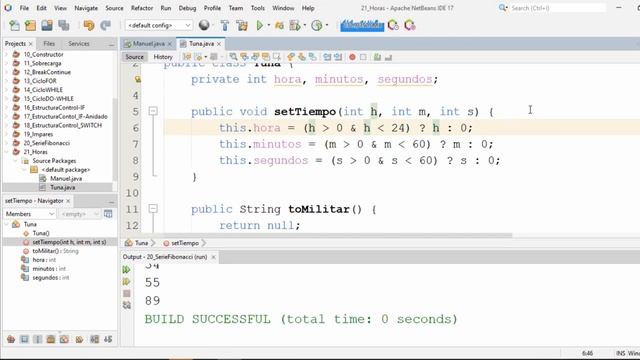Toggle Sort by Name in Navigator footer

(x=95, y=339)
